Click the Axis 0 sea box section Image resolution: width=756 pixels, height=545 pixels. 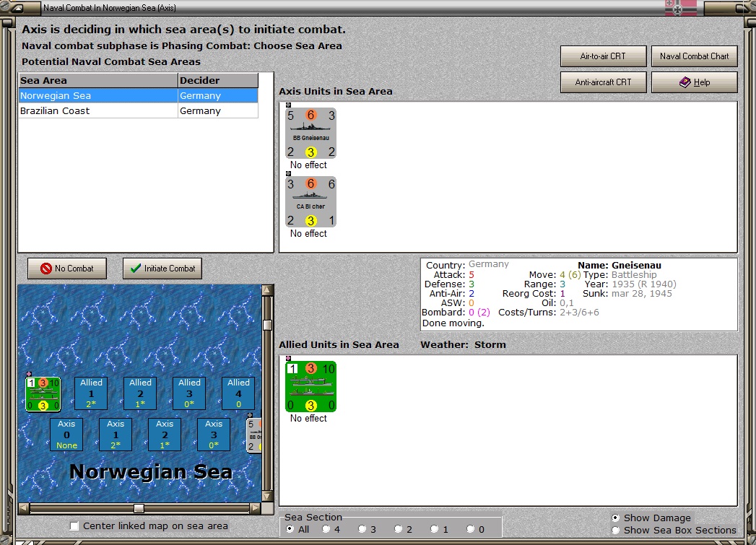[66, 434]
